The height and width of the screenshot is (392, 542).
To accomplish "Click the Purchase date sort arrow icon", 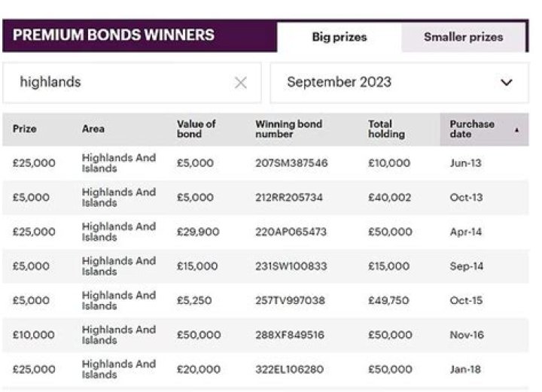I will pyautogui.click(x=516, y=129).
